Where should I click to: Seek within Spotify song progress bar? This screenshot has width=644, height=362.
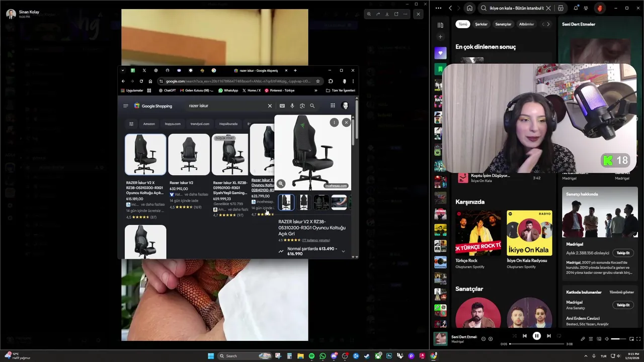pos(537,344)
